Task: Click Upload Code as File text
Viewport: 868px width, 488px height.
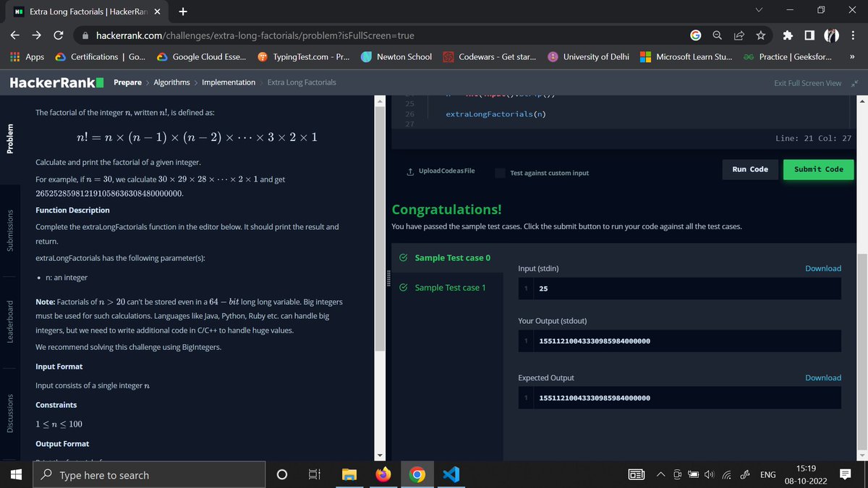Action: (x=446, y=171)
